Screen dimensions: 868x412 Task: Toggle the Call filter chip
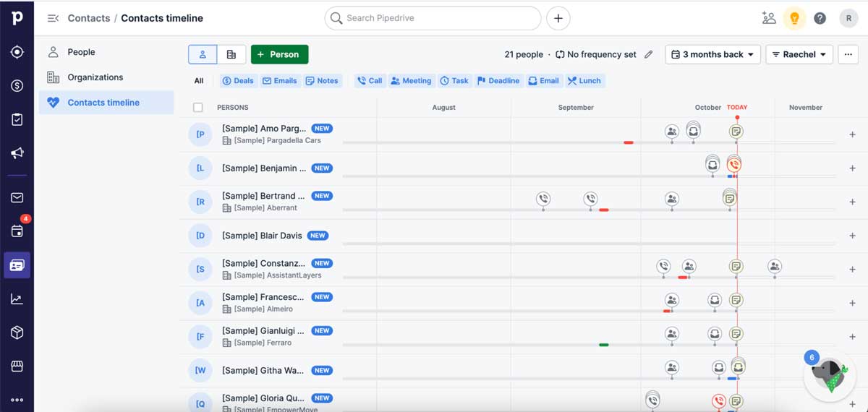(x=369, y=81)
